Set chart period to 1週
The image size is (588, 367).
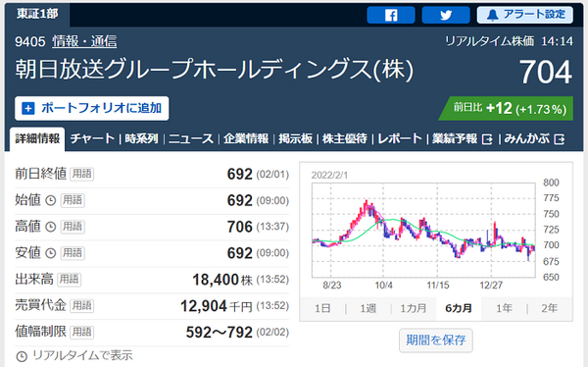pos(368,308)
